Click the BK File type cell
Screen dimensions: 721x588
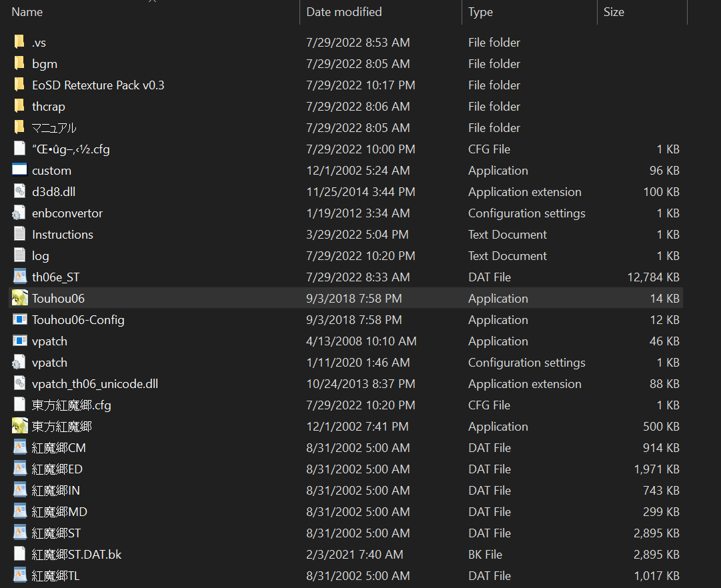pyautogui.click(x=485, y=555)
